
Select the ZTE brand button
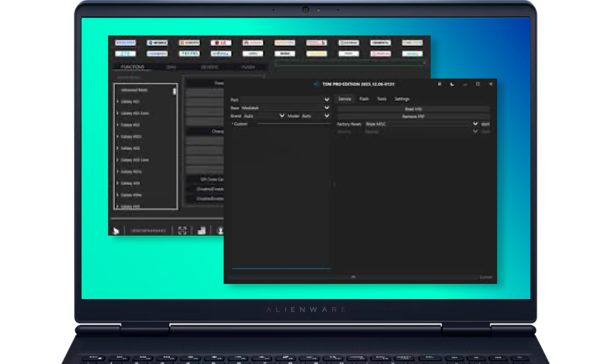tap(125, 54)
